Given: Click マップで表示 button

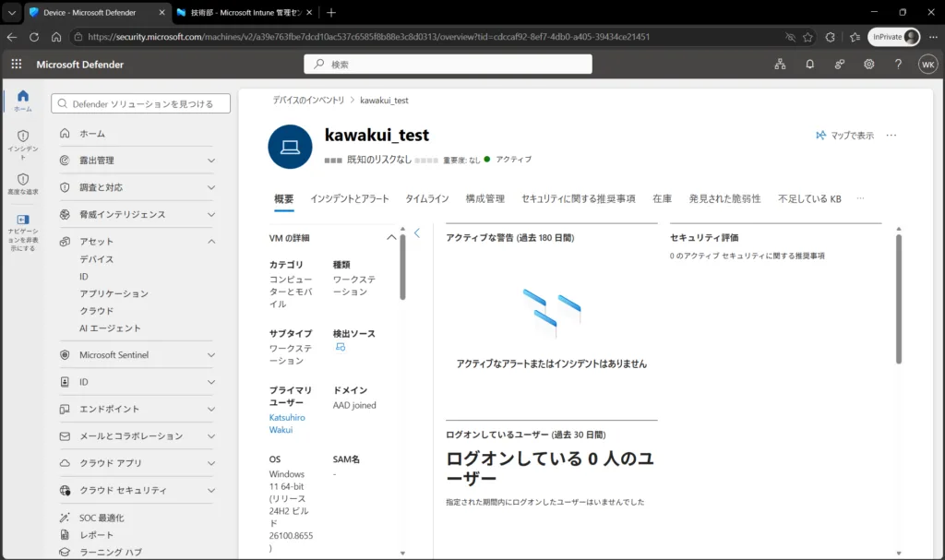Looking at the screenshot, I should point(845,135).
